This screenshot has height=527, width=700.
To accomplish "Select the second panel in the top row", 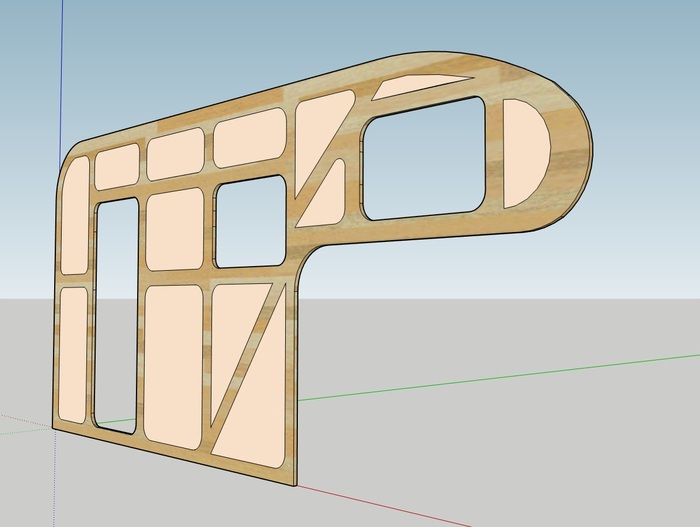I will pos(176,156).
